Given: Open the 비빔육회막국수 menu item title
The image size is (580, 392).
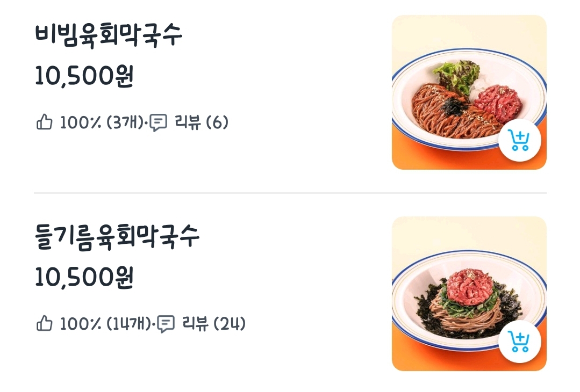Looking at the screenshot, I should point(109,35).
